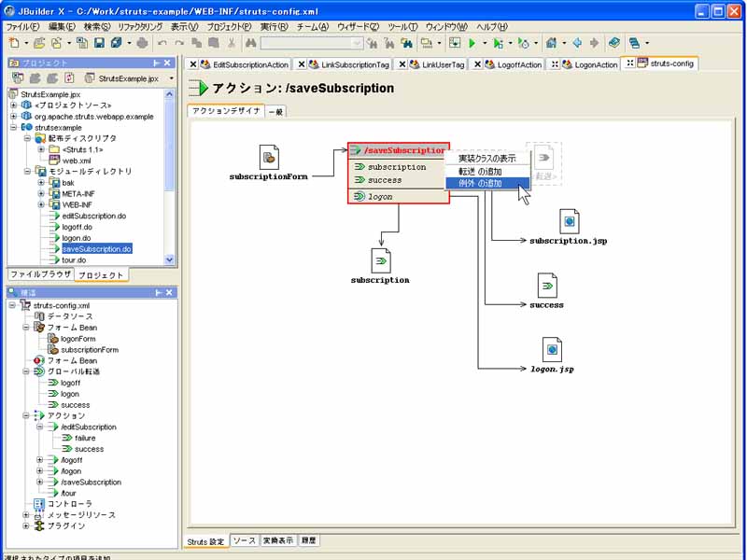Screen dimensions: 747x560
Task: Switch to the ソース tab at bottom
Action: (245, 540)
